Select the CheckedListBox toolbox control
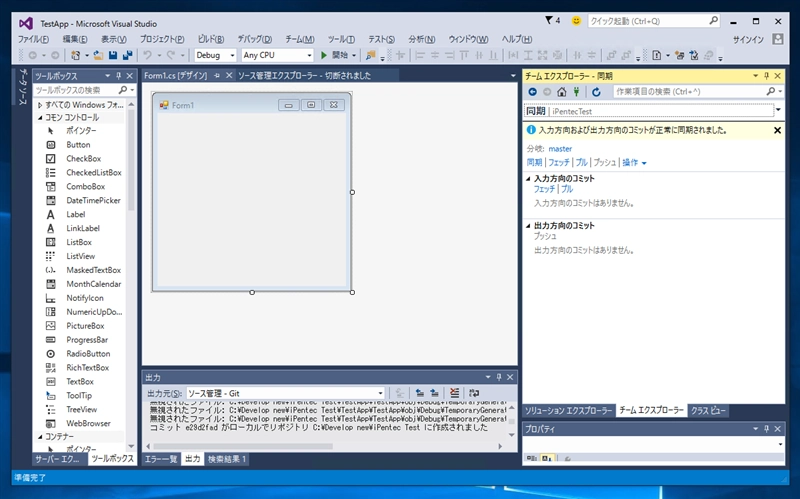This screenshot has width=800, height=499. pyautogui.click(x=93, y=172)
